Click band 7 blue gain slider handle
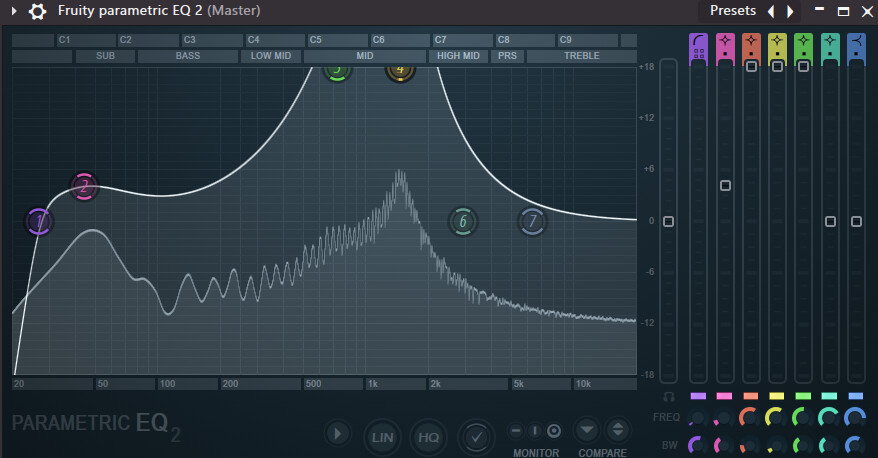The width and height of the screenshot is (878, 458). (856, 222)
